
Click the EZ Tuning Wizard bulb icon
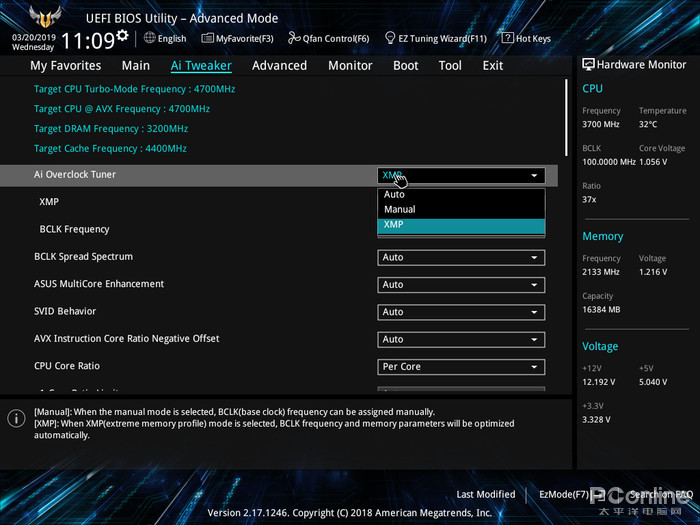(x=390, y=38)
